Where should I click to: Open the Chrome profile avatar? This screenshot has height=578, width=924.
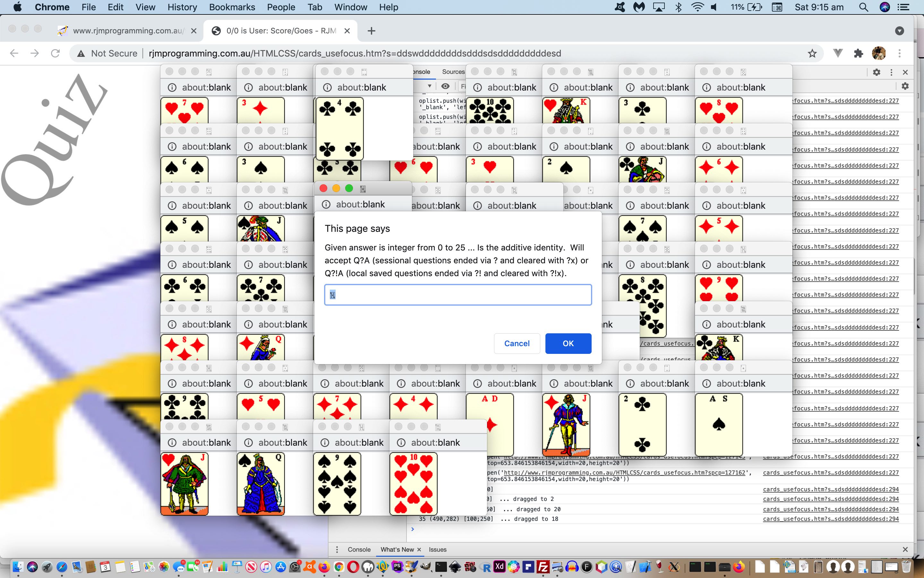click(x=879, y=53)
